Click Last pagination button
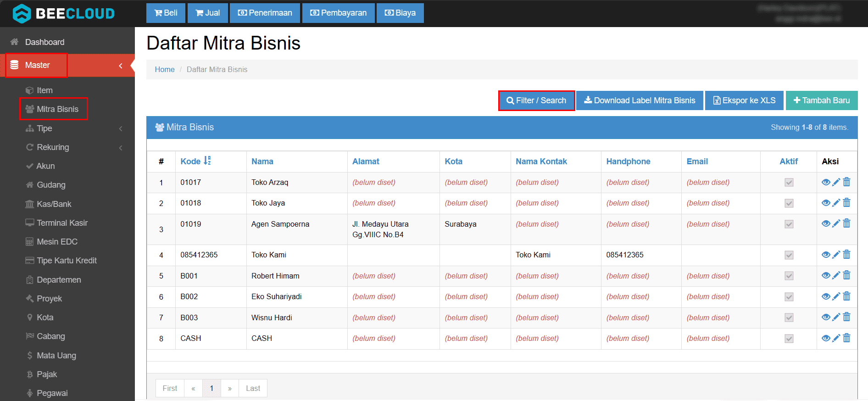This screenshot has width=868, height=401. [x=253, y=388]
